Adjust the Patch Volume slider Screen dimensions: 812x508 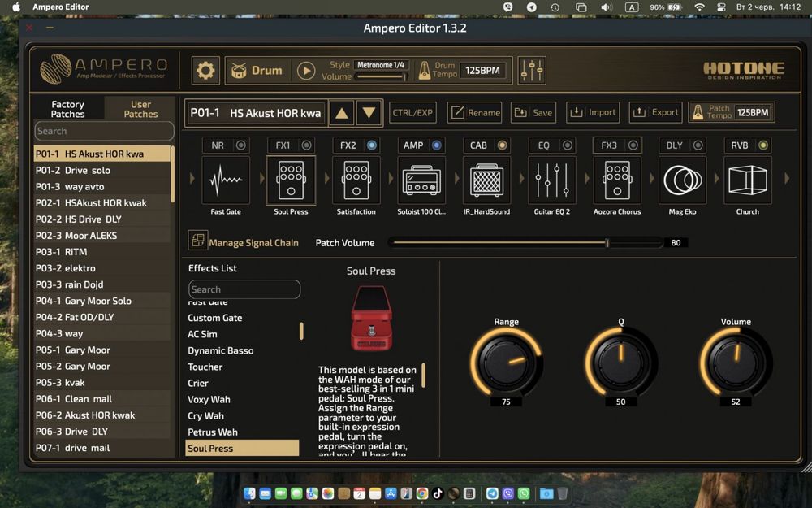(x=525, y=242)
